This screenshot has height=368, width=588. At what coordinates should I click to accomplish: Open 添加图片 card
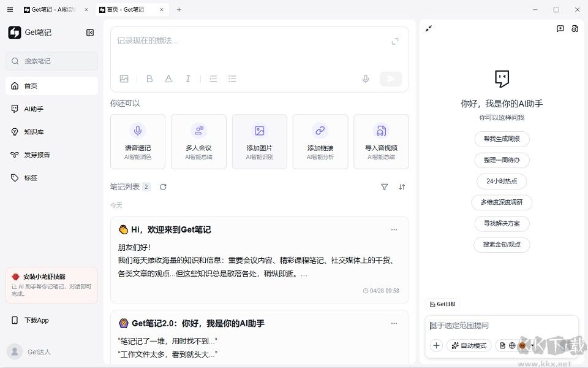[260, 142]
